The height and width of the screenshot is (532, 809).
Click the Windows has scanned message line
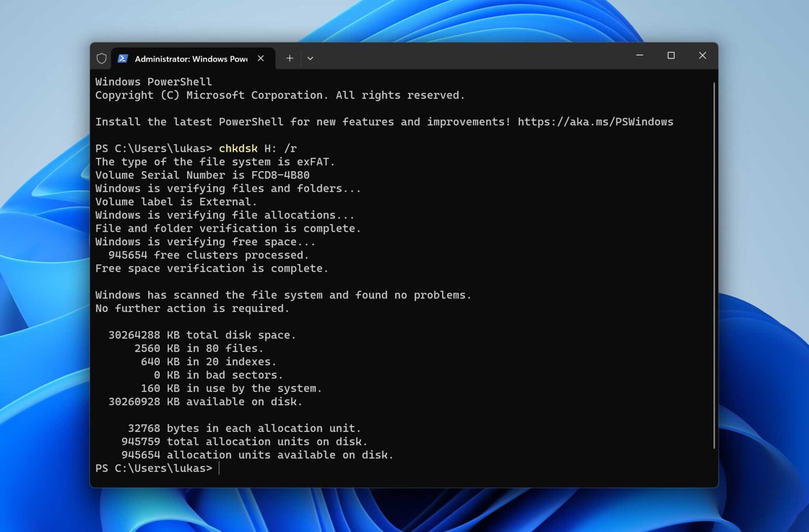(x=283, y=295)
